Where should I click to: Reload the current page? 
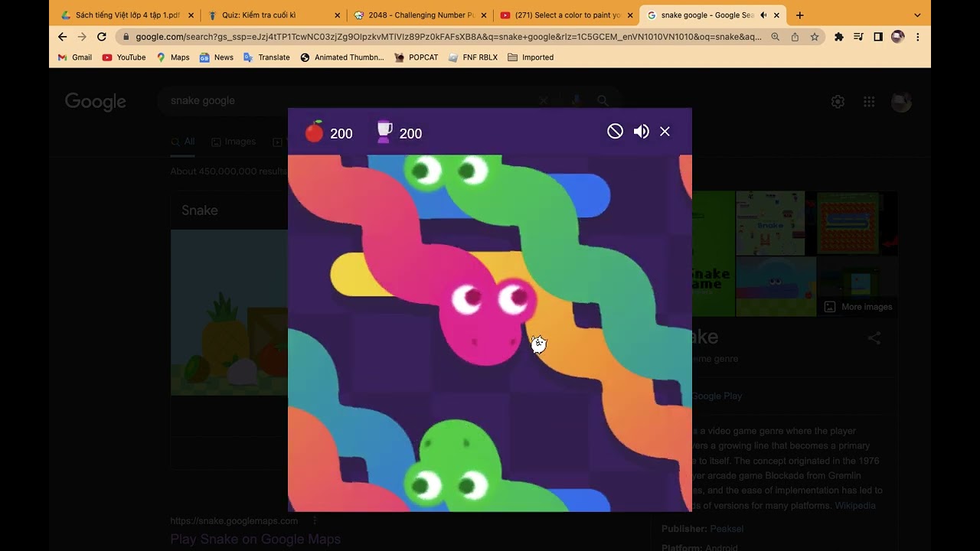(101, 37)
